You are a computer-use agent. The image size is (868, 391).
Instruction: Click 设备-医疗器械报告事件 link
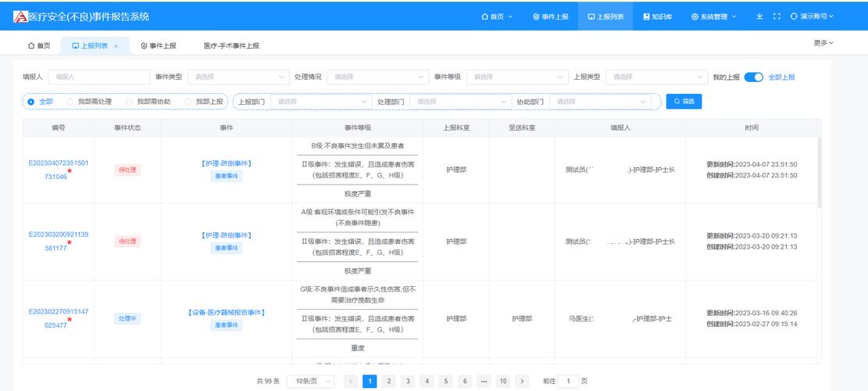pyautogui.click(x=227, y=312)
